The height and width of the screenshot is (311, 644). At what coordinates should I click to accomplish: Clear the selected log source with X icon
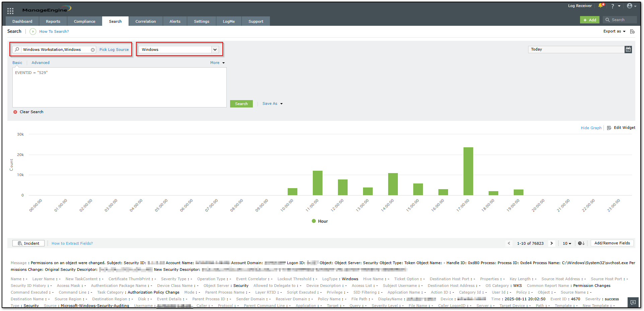tap(93, 50)
